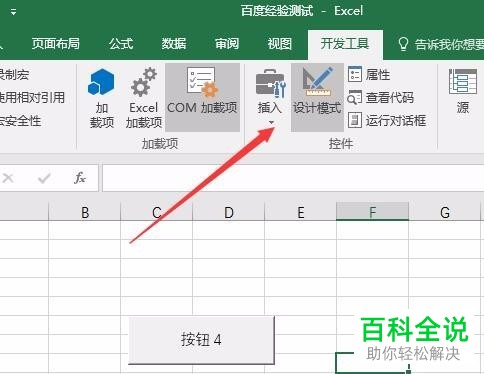Switch to 公式 tab
Image resolution: width=484 pixels, height=374 pixels.
121,44
